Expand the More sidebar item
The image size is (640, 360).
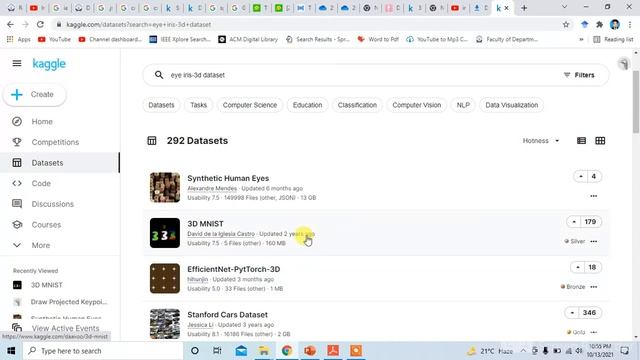click(40, 245)
